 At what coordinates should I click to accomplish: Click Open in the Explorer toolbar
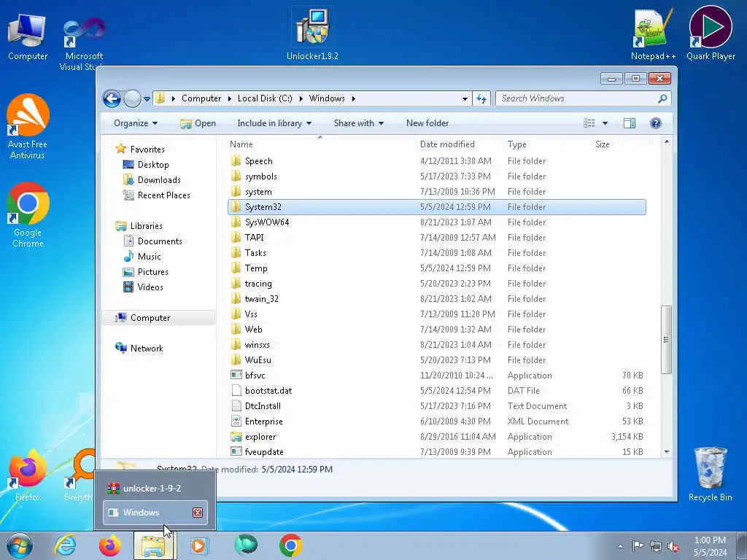(198, 123)
